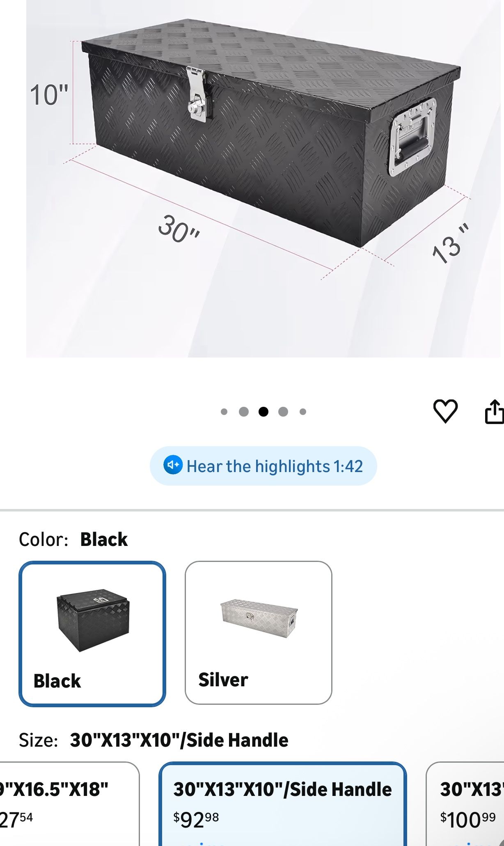Tap the black box swatch thumbnail

[93, 620]
